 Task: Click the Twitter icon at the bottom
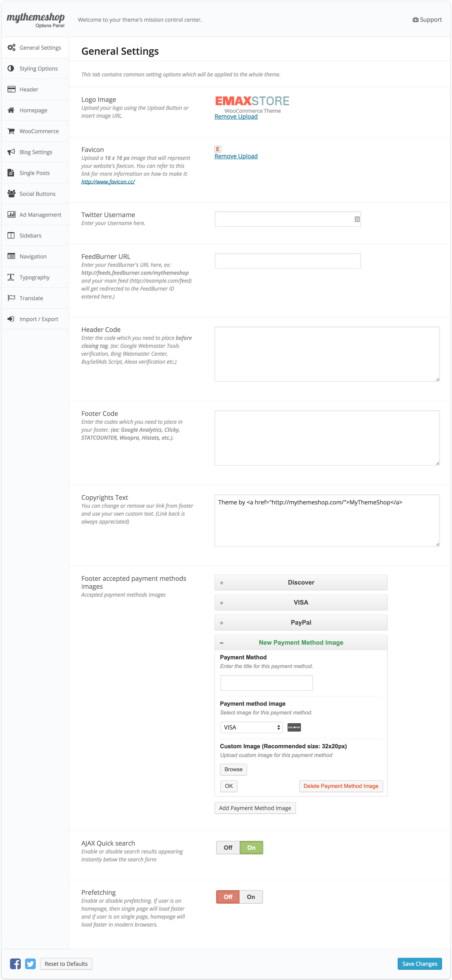click(x=30, y=964)
